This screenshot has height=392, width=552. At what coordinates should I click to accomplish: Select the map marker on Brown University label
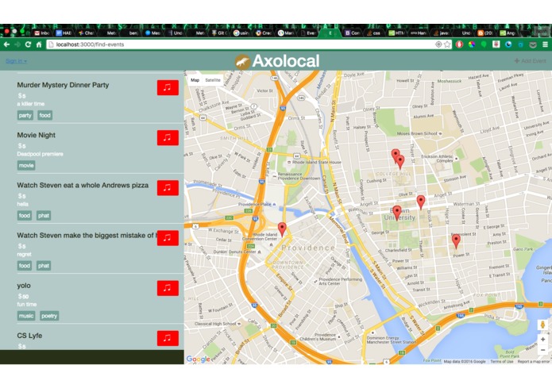397,213
